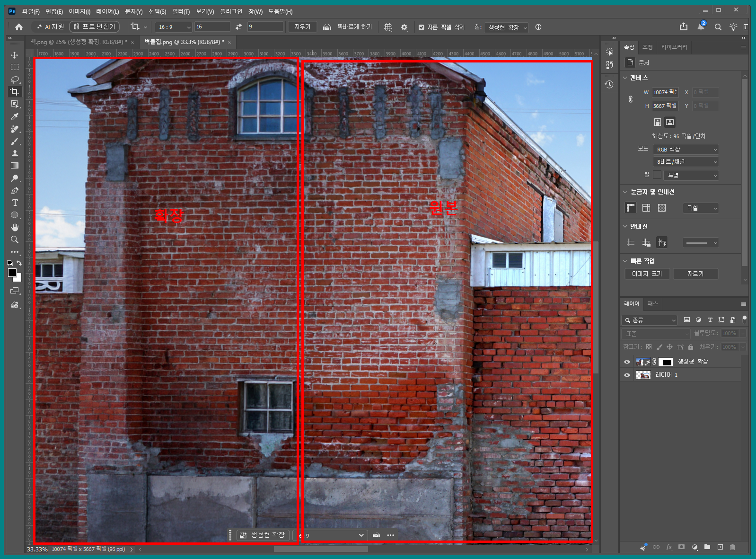Open the 이미지(I) menu
756x559 pixels.
click(x=79, y=11)
